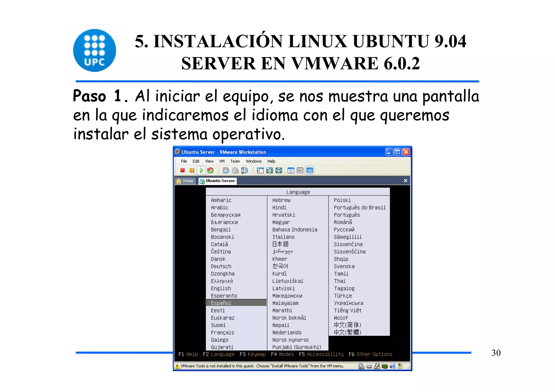The image size is (555, 392).
Task: Select Português do Brasil entry
Action: (360, 207)
